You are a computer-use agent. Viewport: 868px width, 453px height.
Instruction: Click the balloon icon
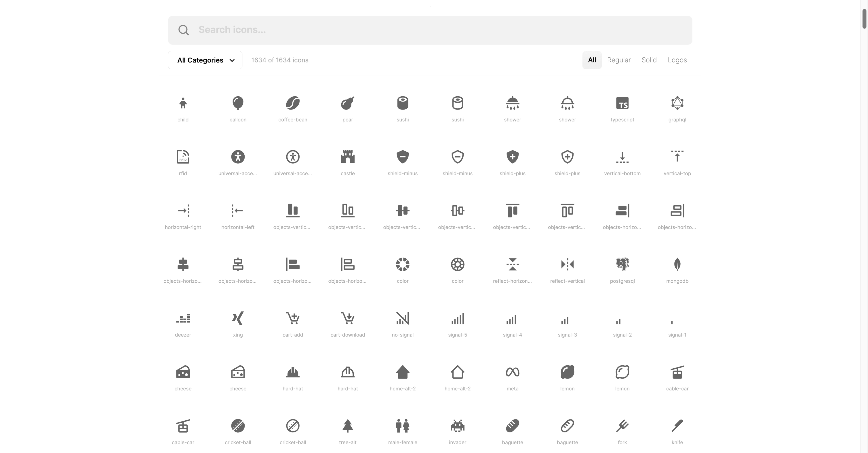tap(238, 103)
